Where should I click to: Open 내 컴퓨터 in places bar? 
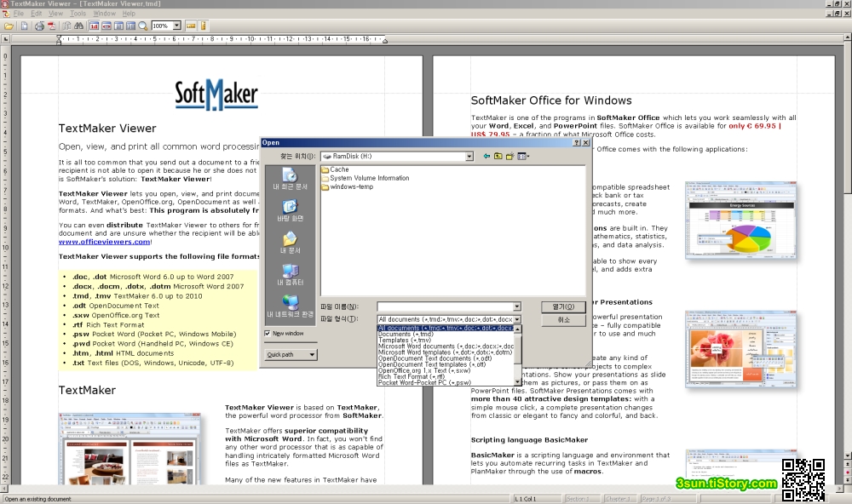(291, 275)
